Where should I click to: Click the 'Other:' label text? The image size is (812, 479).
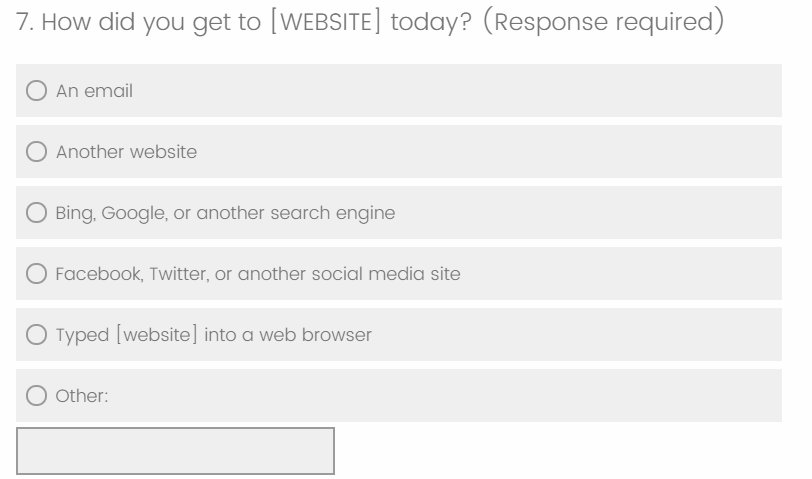coord(82,396)
